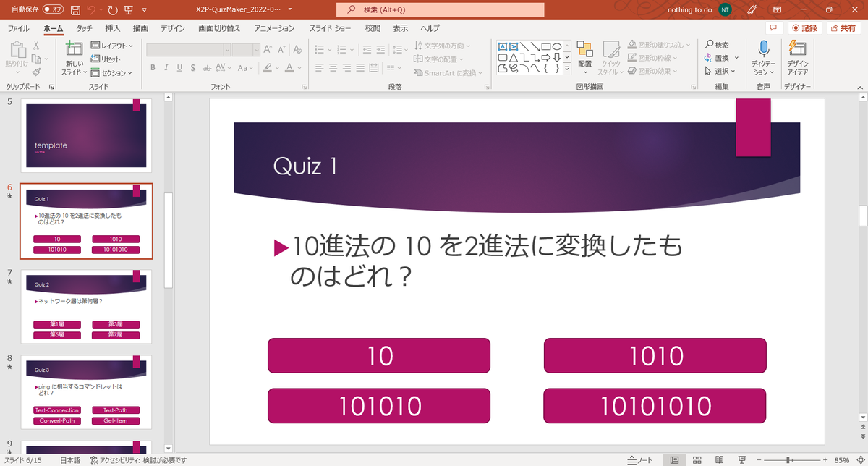This screenshot has width=868, height=466.
Task: Switch to reading view in status bar
Action: 718,459
